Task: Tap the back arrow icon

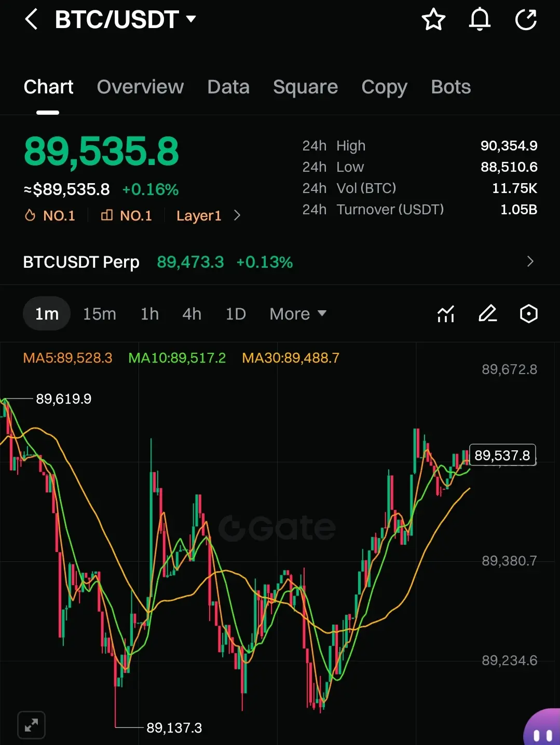Action: 31,20
